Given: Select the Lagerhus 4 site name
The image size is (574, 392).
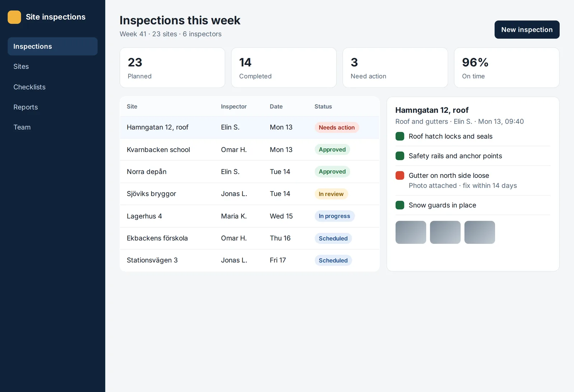Looking at the screenshot, I should (144, 216).
